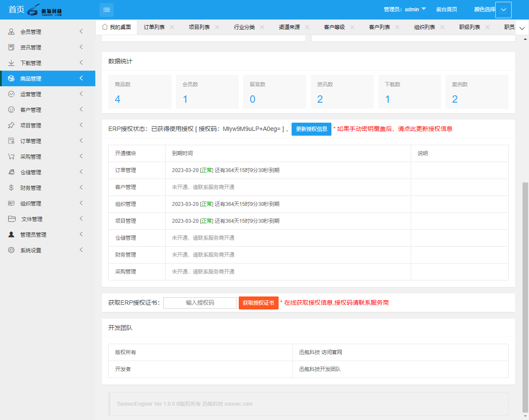Close the 项目列表 tab
The image size is (529, 420).
[x=217, y=27]
